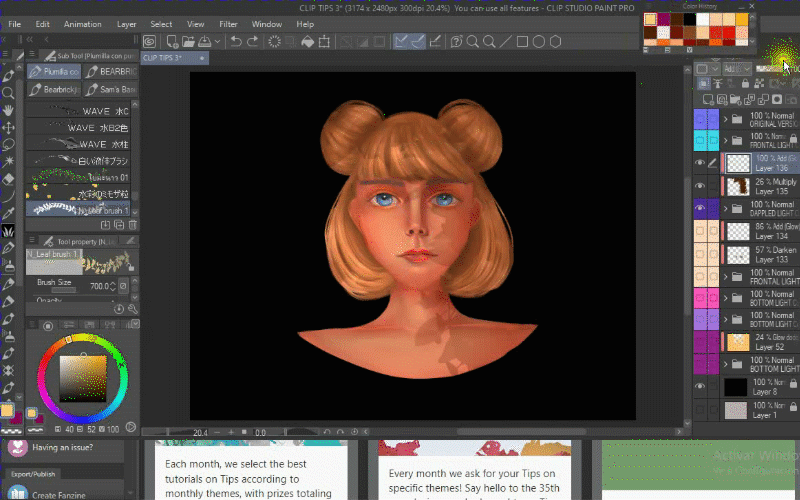Click the Undo arrow icon
The image size is (800, 500).
pos(236,41)
